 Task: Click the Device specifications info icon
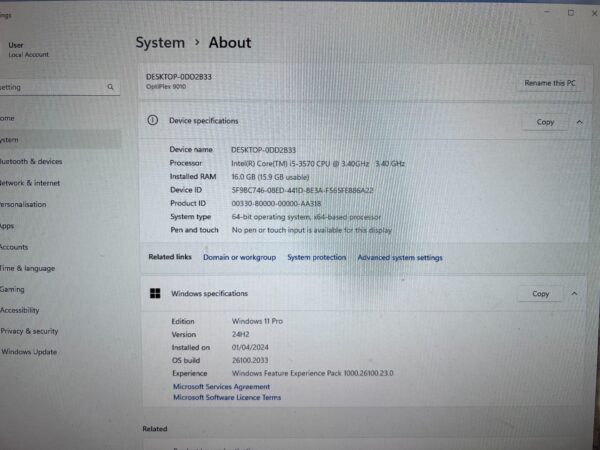coord(152,121)
